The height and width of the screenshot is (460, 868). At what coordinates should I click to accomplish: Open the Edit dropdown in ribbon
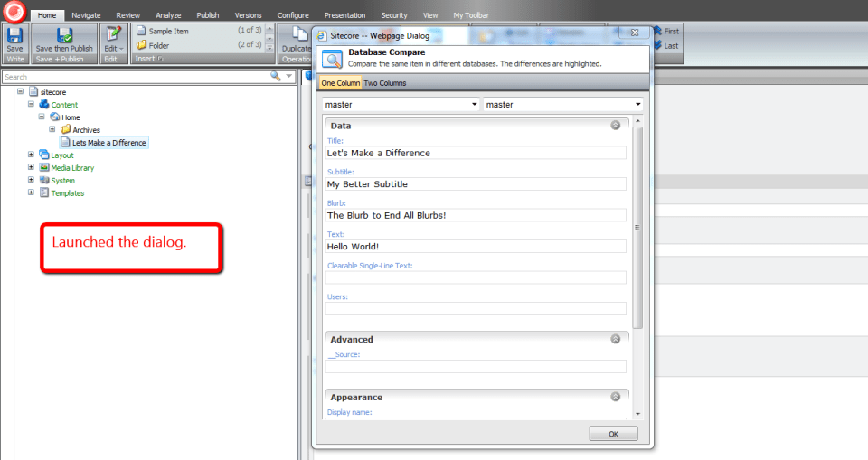pos(114,49)
